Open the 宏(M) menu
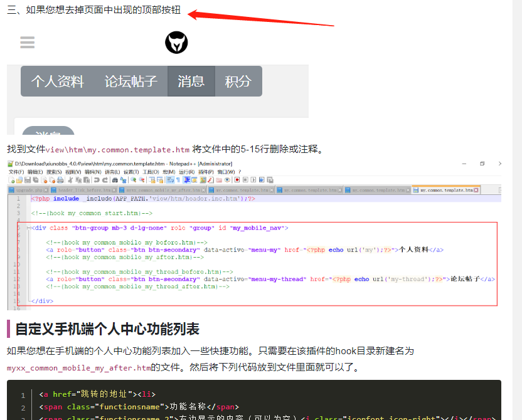 pos(169,172)
